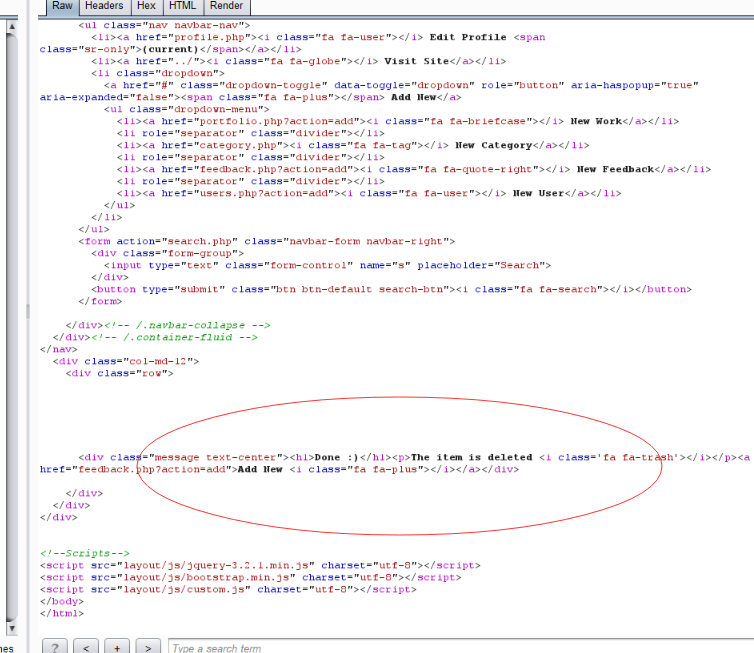Click 'The item is deleted' text
Image resolution: width=754 pixels, height=653 pixels.
click(471, 457)
